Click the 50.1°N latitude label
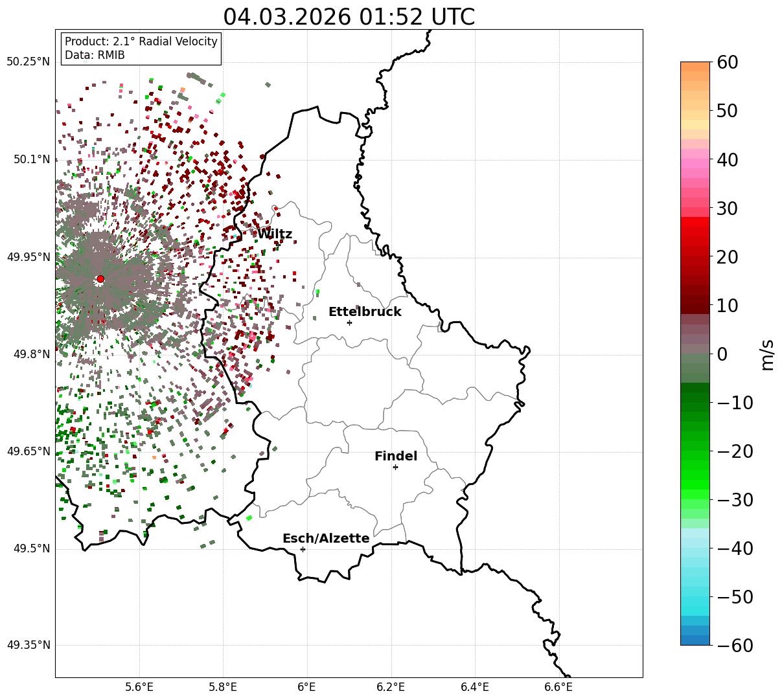 31,159
